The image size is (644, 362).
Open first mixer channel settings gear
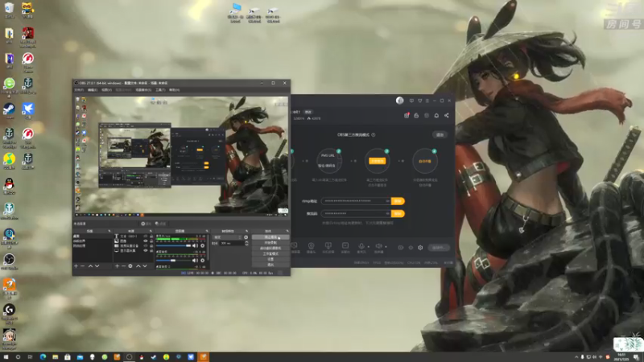coord(203,245)
